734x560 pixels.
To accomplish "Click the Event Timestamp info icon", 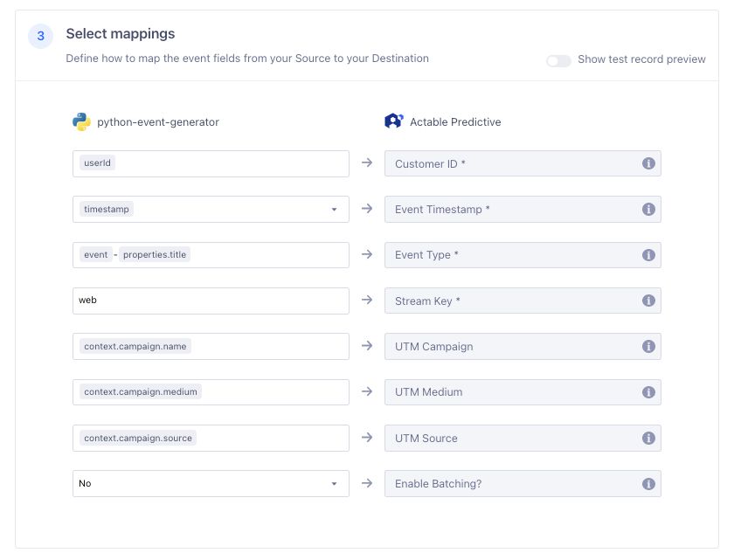I will click(648, 210).
